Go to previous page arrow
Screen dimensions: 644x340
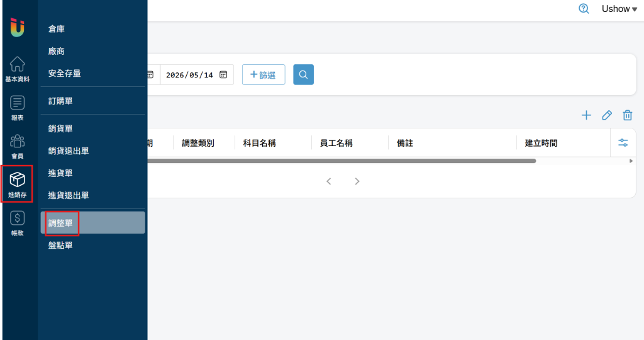click(x=328, y=181)
